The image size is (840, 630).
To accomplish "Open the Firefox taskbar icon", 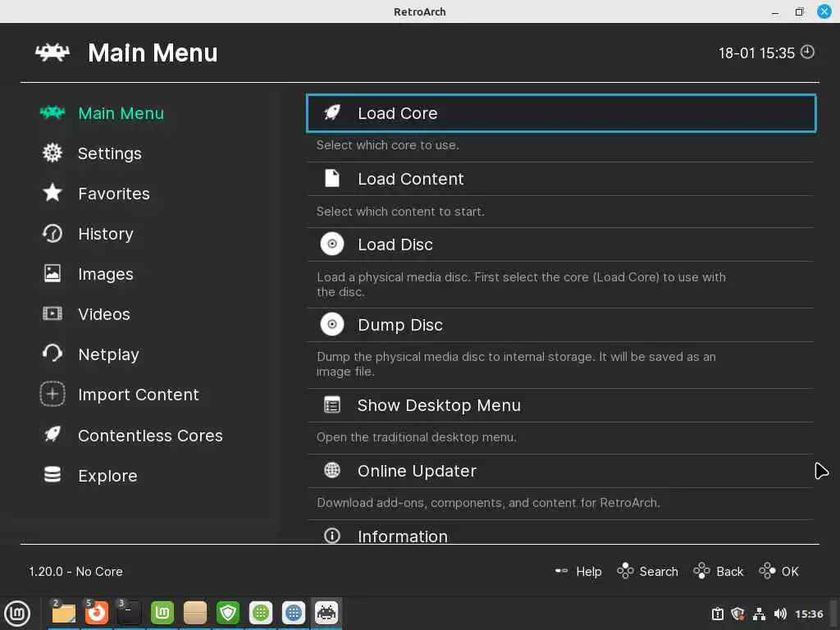I will (x=97, y=614).
